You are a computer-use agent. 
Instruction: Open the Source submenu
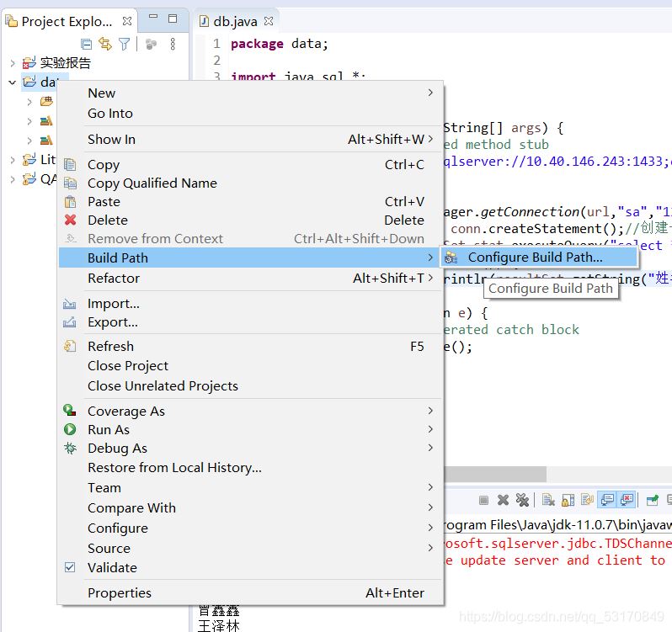(250, 548)
